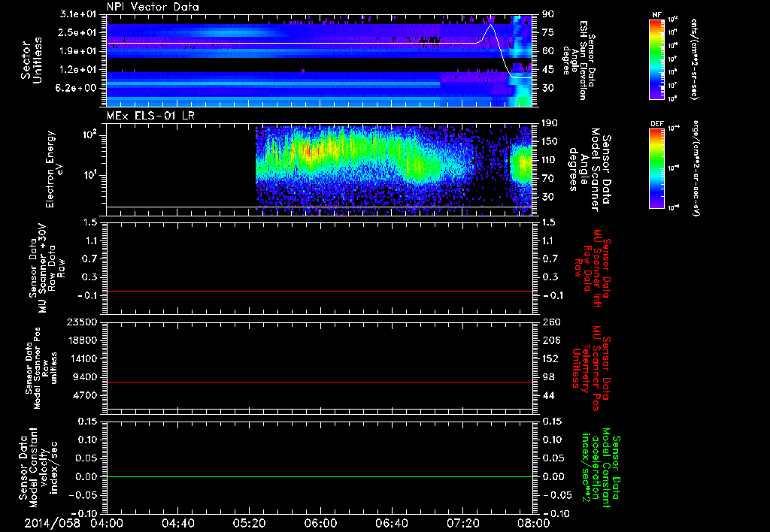Image resolution: width=770 pixels, height=532 pixels.
Task: Click the DEF color scale bar
Action: point(656,168)
